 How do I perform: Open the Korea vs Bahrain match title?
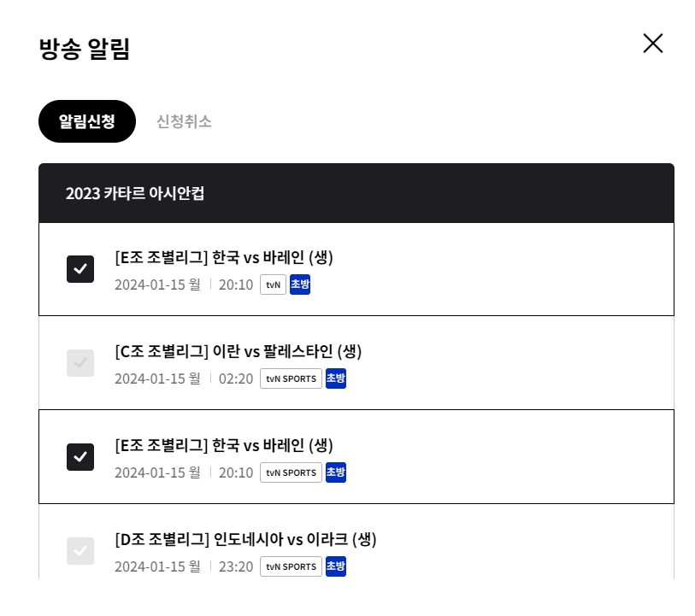pos(224,256)
